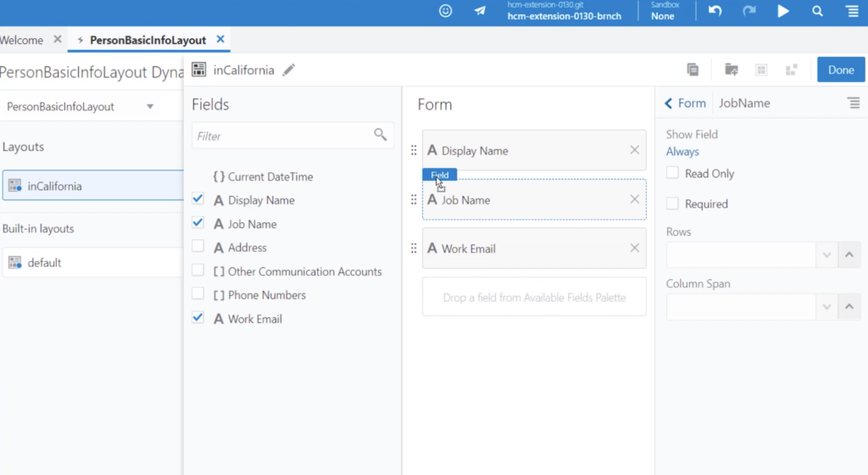
Task: Select the Work Email form field card
Action: (534, 248)
